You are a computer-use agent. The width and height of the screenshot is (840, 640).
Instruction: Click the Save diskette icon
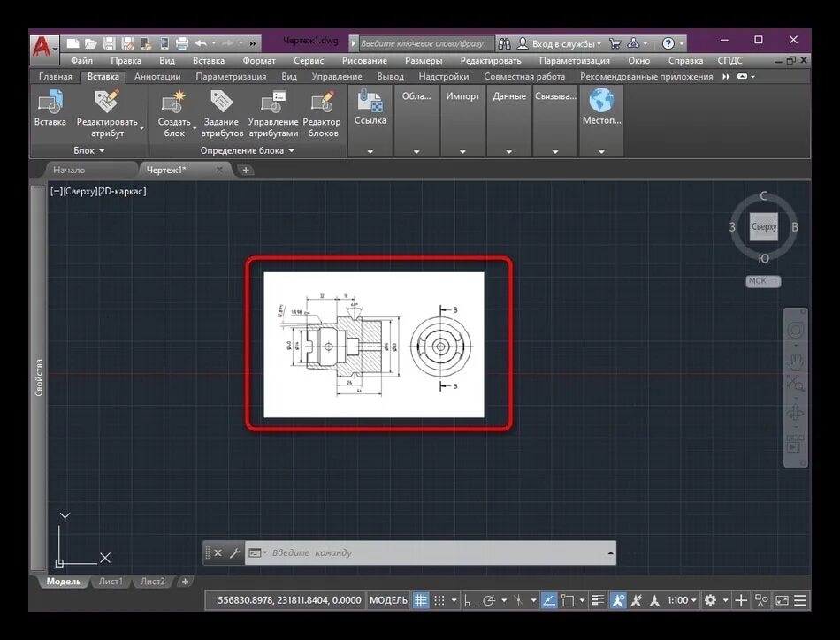(x=110, y=42)
